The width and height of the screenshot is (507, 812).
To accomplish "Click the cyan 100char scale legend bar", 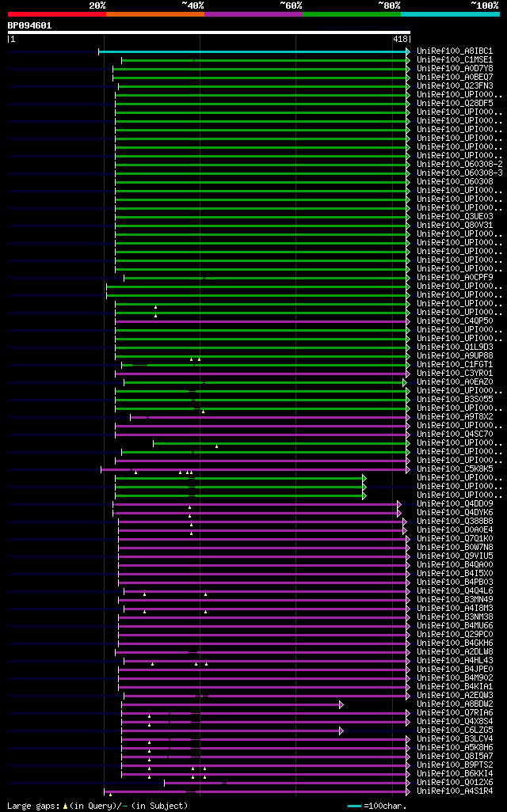I will [x=354, y=806].
